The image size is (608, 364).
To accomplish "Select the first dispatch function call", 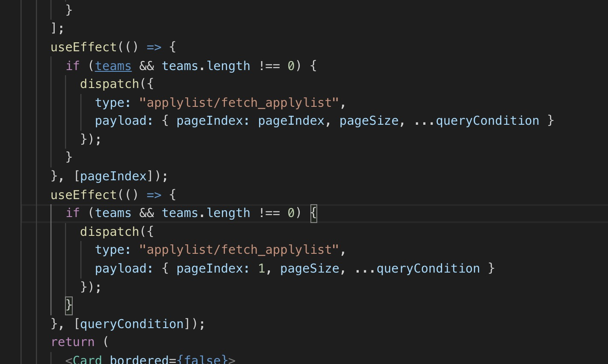I will click(x=109, y=84).
